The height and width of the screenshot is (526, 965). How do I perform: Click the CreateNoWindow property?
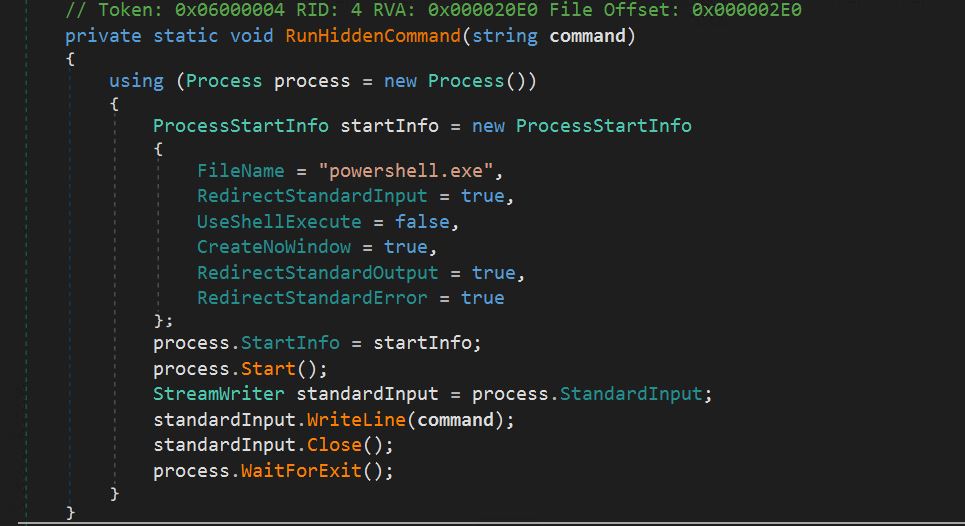point(274,247)
